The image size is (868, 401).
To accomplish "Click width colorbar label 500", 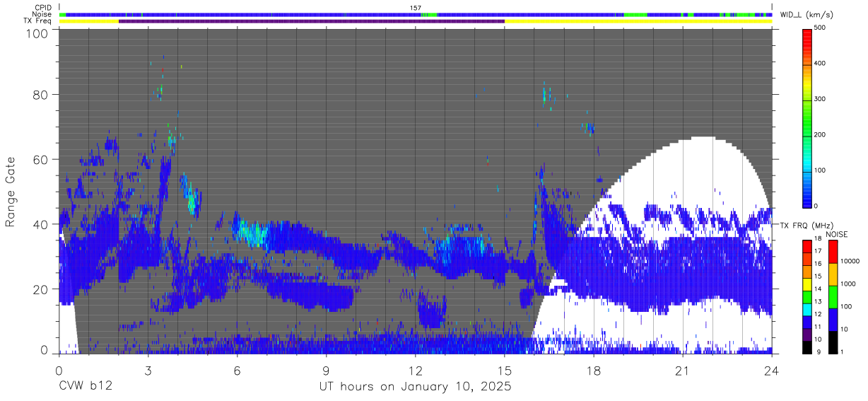I will (820, 28).
